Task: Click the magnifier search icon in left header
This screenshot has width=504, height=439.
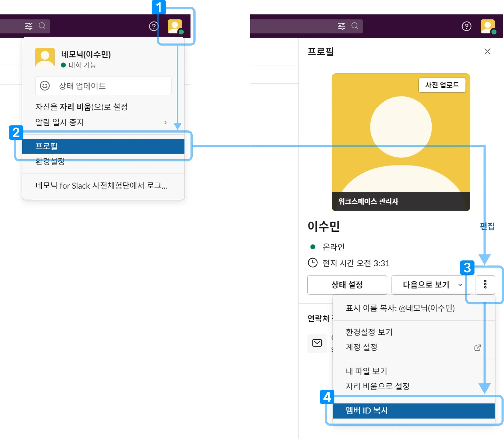Action: [x=42, y=26]
